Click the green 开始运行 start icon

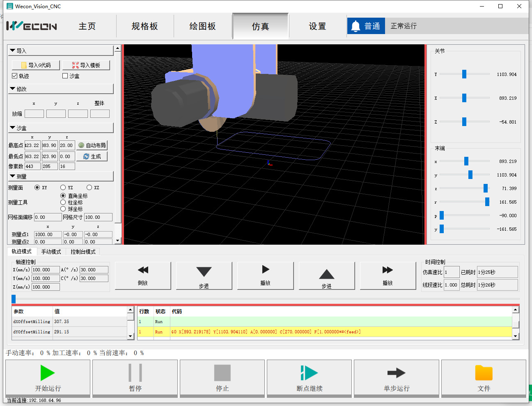[x=48, y=373]
